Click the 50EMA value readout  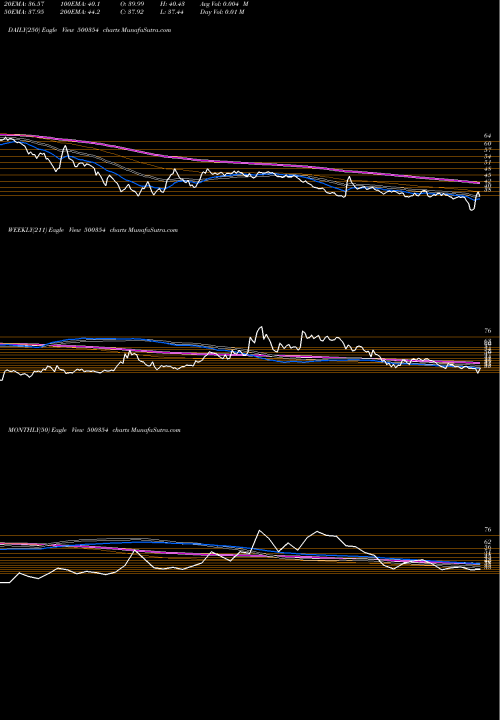22,12
